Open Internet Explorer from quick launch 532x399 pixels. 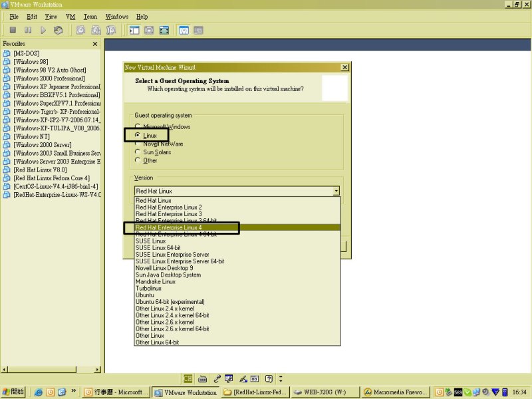tap(39, 392)
